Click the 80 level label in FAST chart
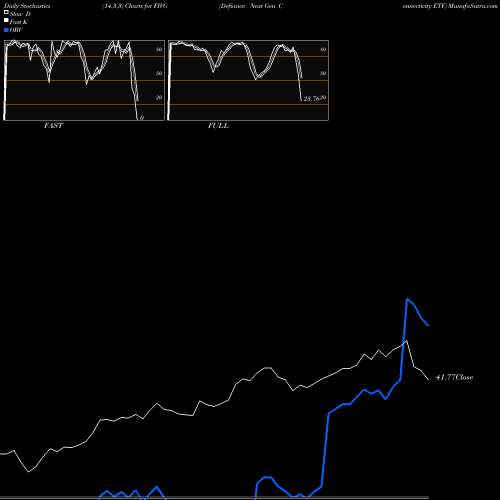 coord(159,49)
